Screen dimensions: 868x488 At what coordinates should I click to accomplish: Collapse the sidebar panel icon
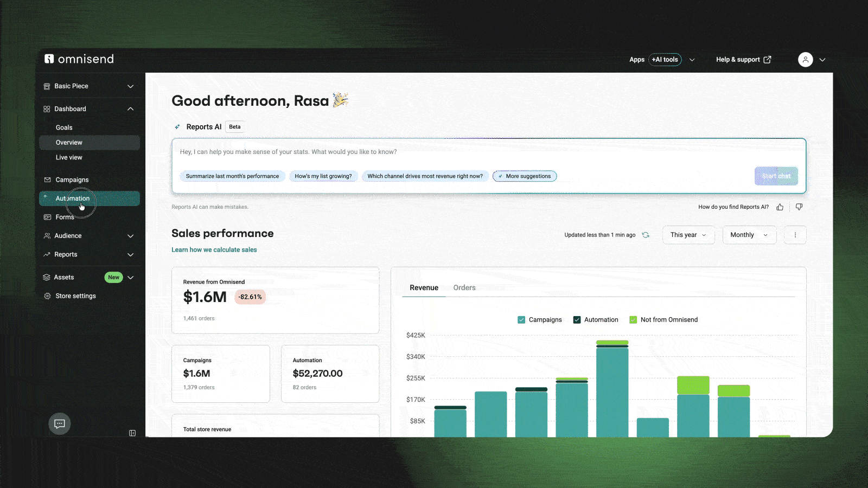(x=132, y=433)
